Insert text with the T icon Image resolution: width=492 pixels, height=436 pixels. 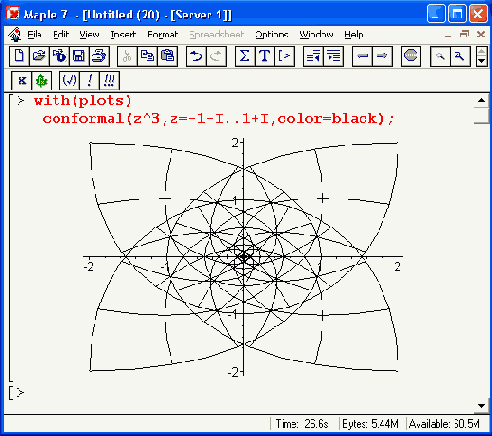pyautogui.click(x=265, y=56)
